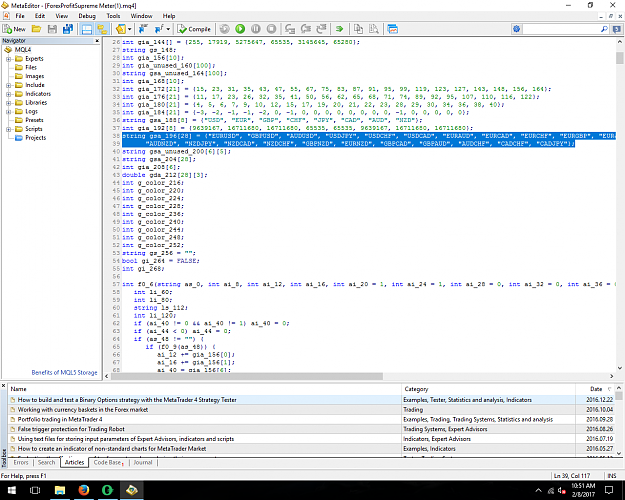Open the Help menu

tap(169, 16)
